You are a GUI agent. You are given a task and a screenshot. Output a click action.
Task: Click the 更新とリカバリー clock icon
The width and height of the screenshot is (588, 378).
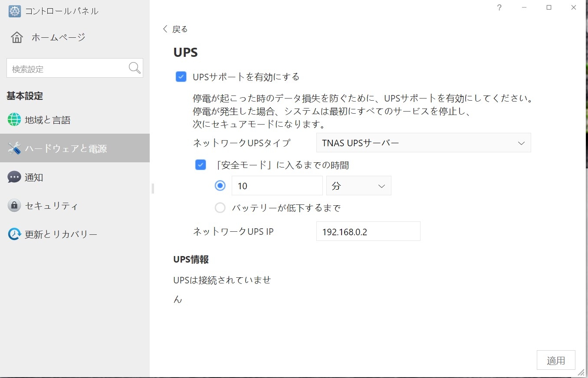(14, 234)
